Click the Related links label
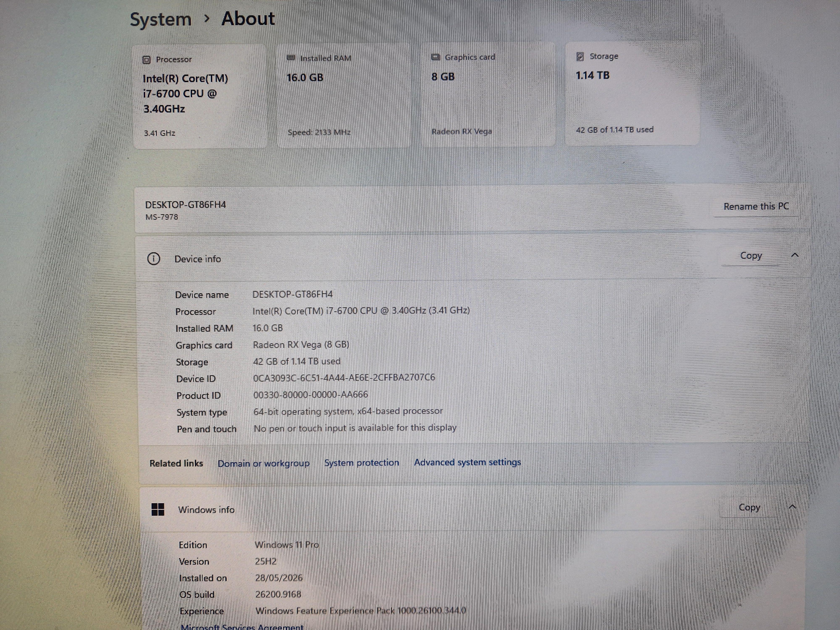 [x=176, y=463]
